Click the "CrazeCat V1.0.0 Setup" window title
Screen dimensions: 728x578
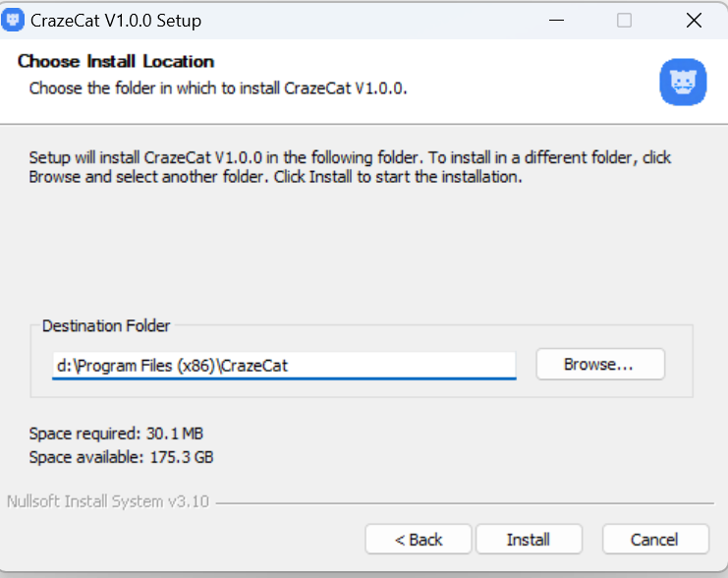pos(116,21)
